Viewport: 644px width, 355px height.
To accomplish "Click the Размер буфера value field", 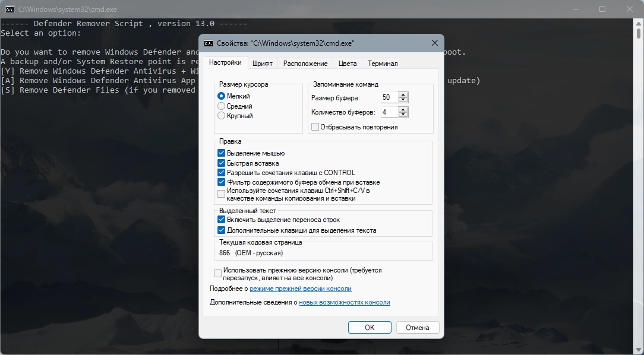I will click(x=390, y=97).
